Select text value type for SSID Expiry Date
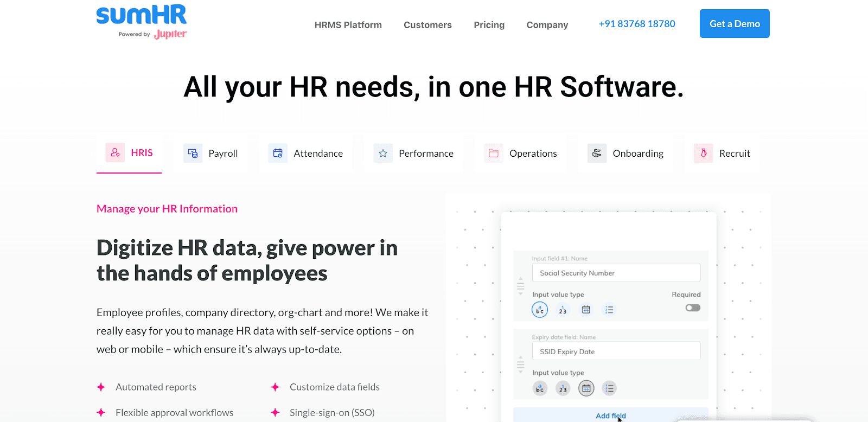The height and width of the screenshot is (422, 868). [x=540, y=388]
